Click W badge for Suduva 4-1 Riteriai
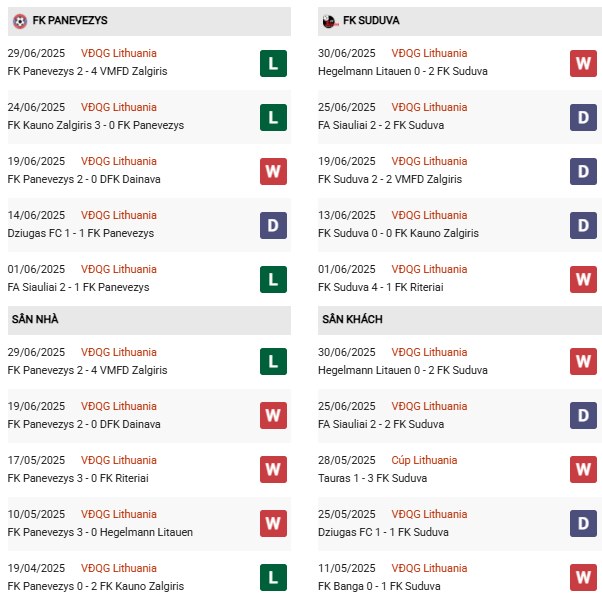The width and height of the screenshot is (602, 600). point(584,280)
